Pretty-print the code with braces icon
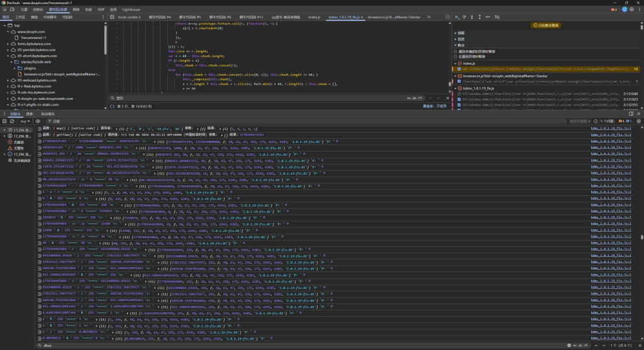 pos(111,106)
